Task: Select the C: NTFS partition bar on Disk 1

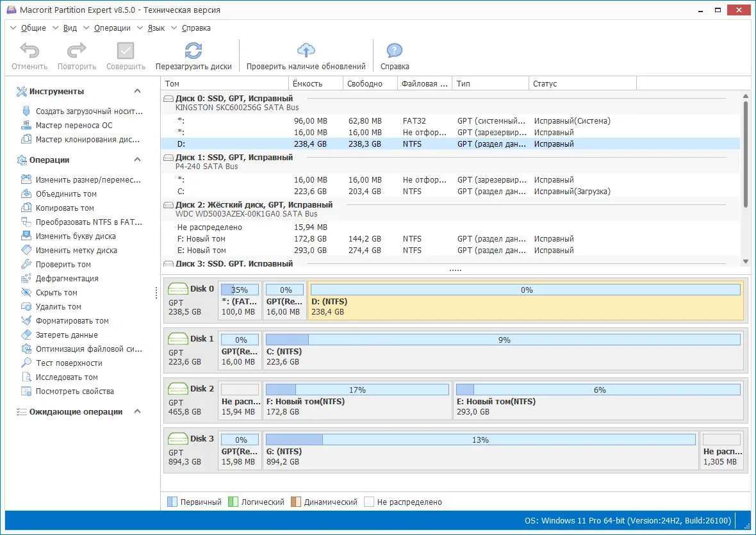Action: pos(503,350)
